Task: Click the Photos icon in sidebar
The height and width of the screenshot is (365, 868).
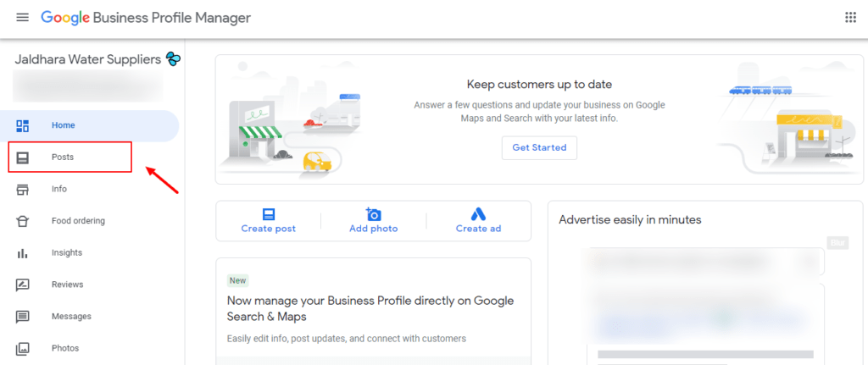Action: pyautogui.click(x=23, y=348)
